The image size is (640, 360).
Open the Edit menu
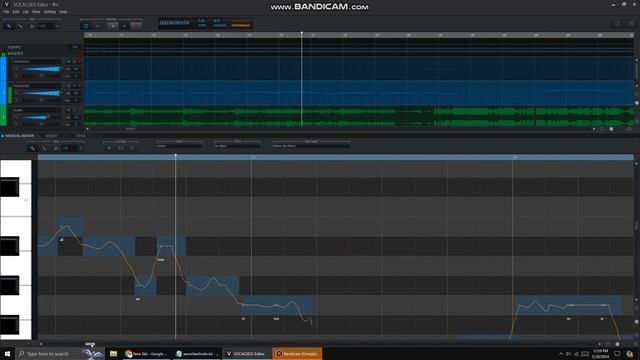tap(16, 12)
